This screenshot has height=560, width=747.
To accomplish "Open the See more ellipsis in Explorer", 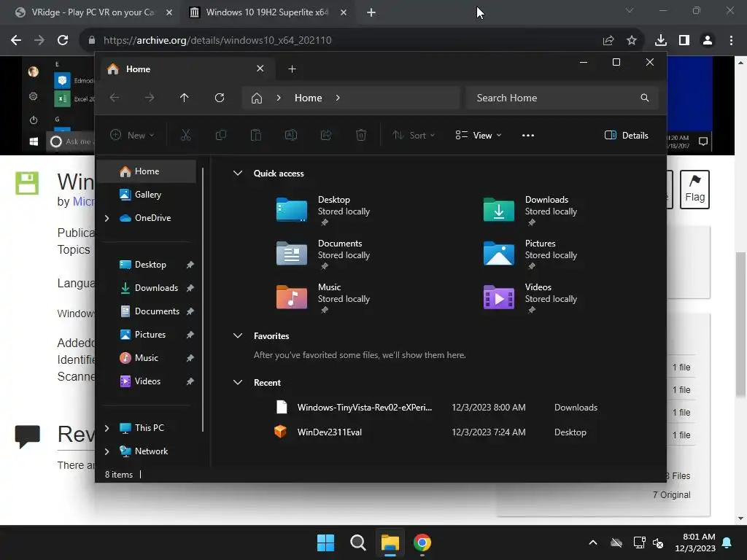I will pos(528,135).
